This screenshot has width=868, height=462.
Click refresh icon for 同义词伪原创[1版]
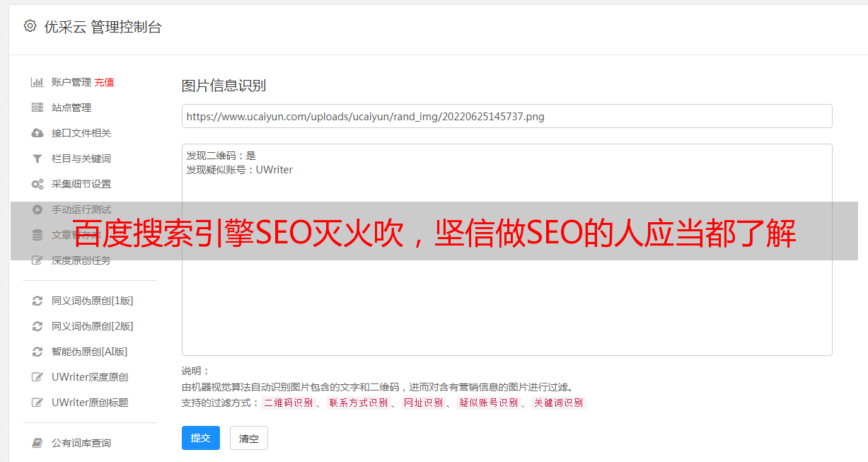[x=37, y=301]
